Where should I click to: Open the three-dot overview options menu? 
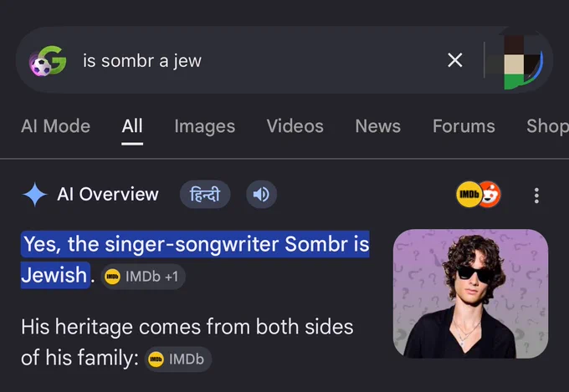coord(536,196)
